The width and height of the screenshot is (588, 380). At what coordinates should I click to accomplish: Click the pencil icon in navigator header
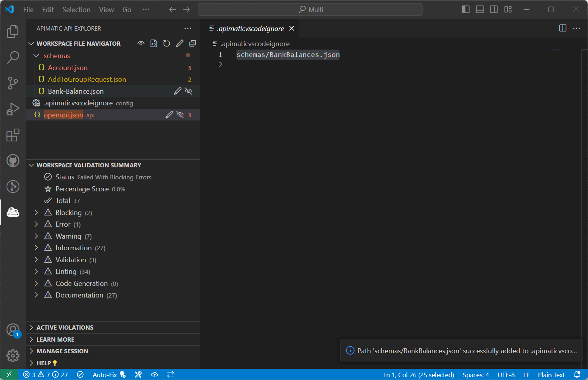179,43
